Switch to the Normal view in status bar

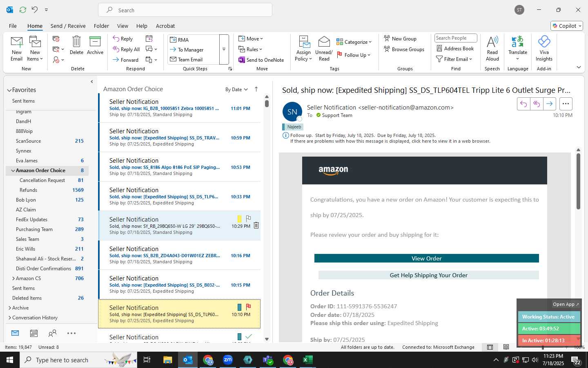(x=490, y=347)
